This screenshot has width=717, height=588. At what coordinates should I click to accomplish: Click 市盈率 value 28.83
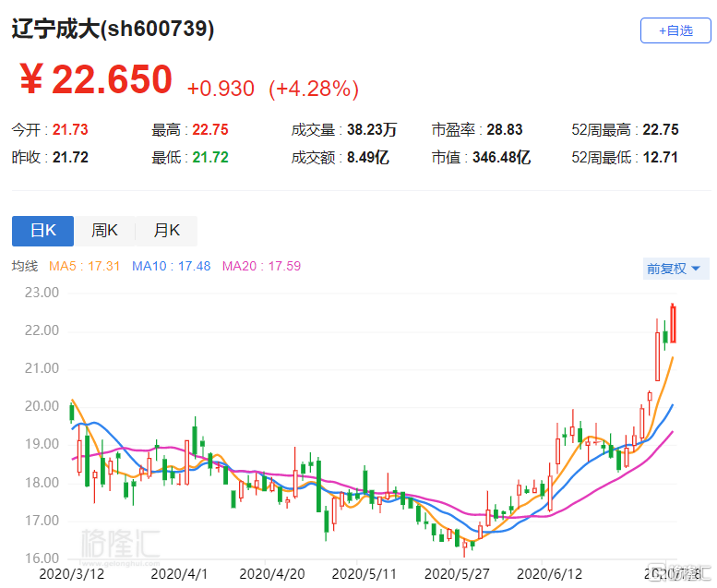click(x=505, y=129)
